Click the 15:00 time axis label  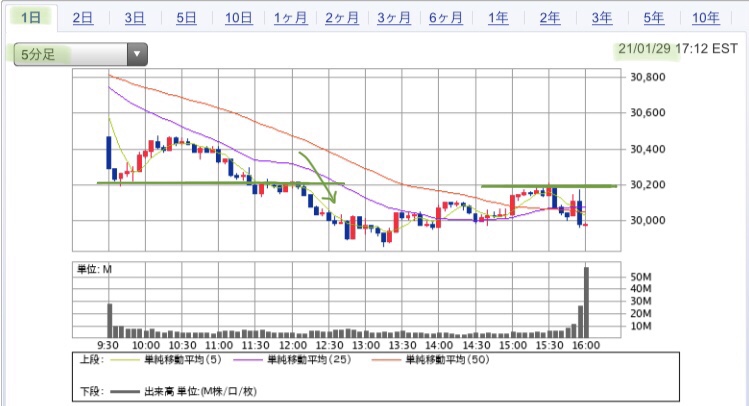point(513,345)
